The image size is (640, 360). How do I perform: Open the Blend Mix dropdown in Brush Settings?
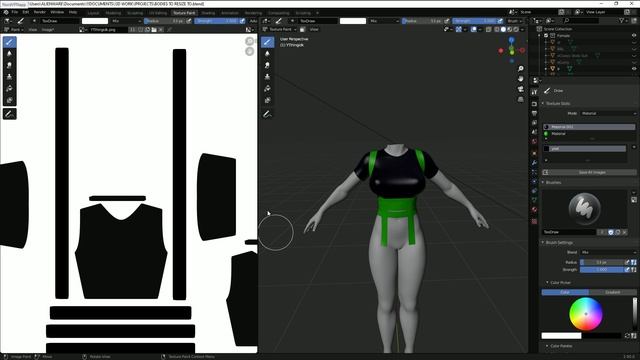click(x=608, y=252)
